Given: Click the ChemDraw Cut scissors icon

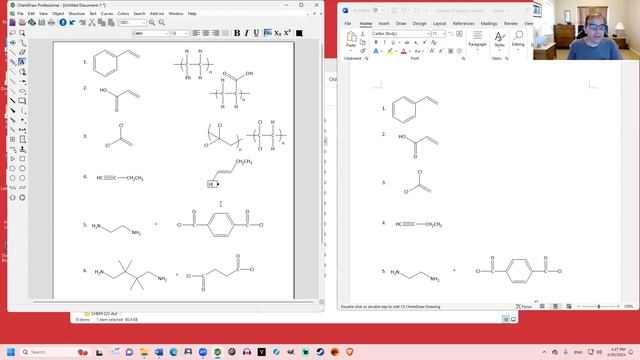Looking at the screenshot, I should coord(92,22).
